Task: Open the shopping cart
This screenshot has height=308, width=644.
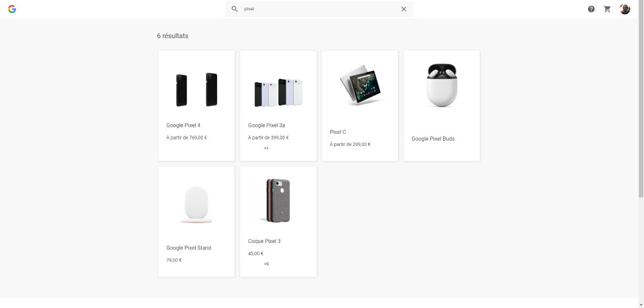Action: click(x=607, y=9)
